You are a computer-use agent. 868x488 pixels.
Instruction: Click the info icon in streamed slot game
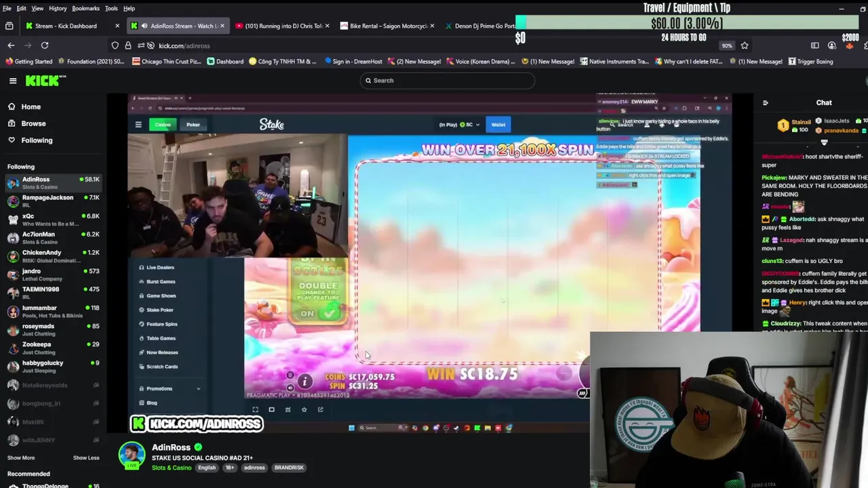tap(305, 382)
